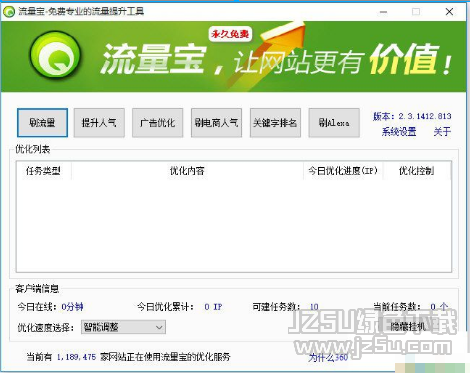470x373 pixels.
Task: Go to the 关键字排名 tab
Action: 275,123
